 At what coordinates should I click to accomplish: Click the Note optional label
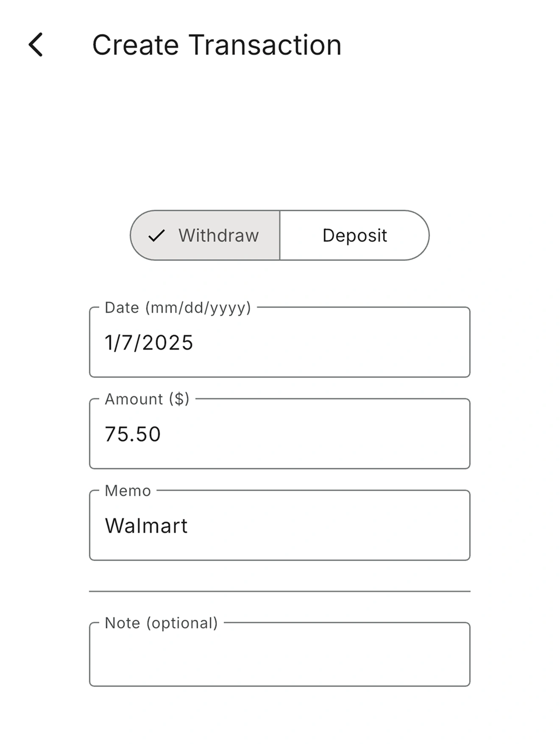pos(161,623)
